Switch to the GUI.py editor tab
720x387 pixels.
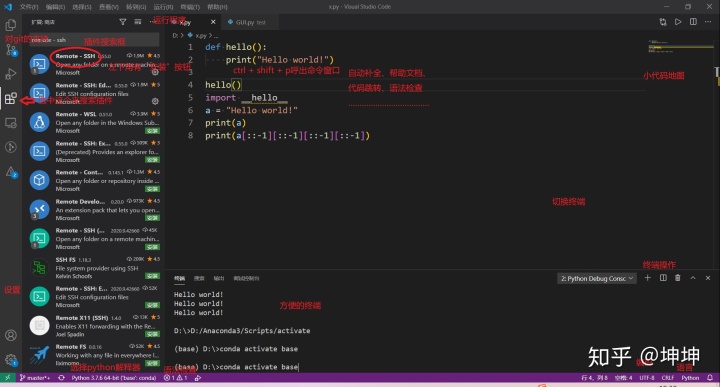(x=250, y=22)
